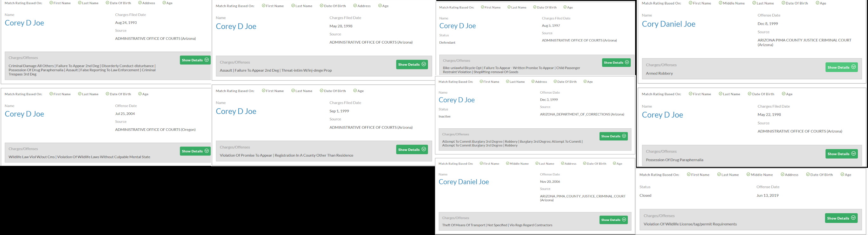Viewport: 868px width, 235px height.
Task: Open Show Details for the Wildlife License violation
Action: 841,218
